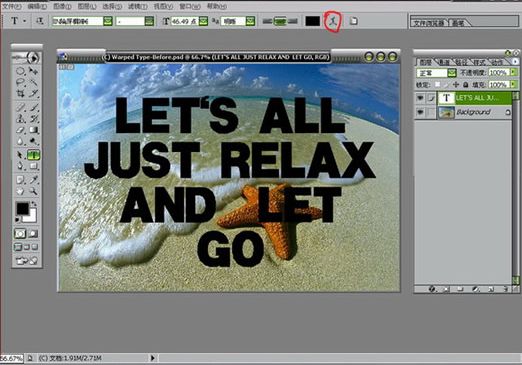
Task: Click the delete layer trash icon
Action: pyautogui.click(x=506, y=289)
